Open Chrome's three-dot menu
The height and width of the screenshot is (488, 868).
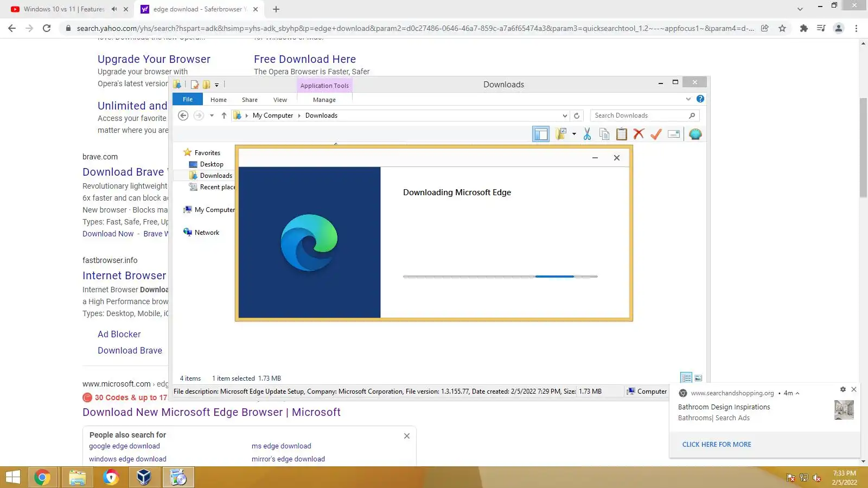pos(856,28)
